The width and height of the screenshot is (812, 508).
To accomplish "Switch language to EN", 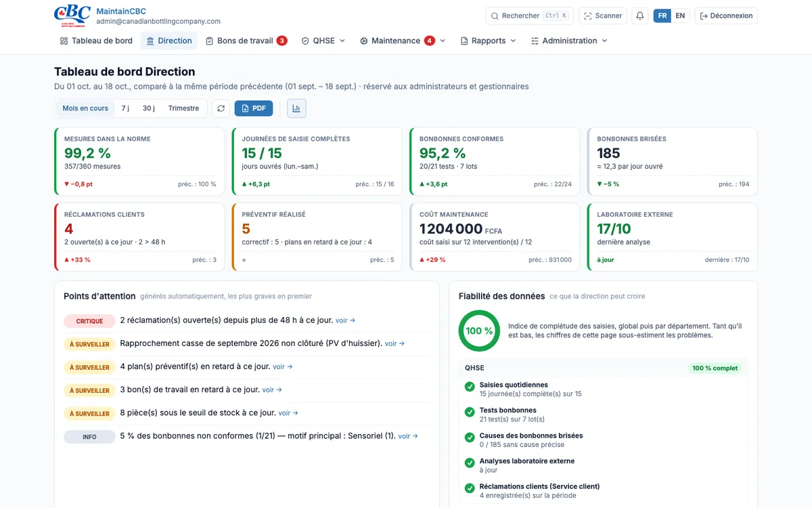I will coord(680,16).
